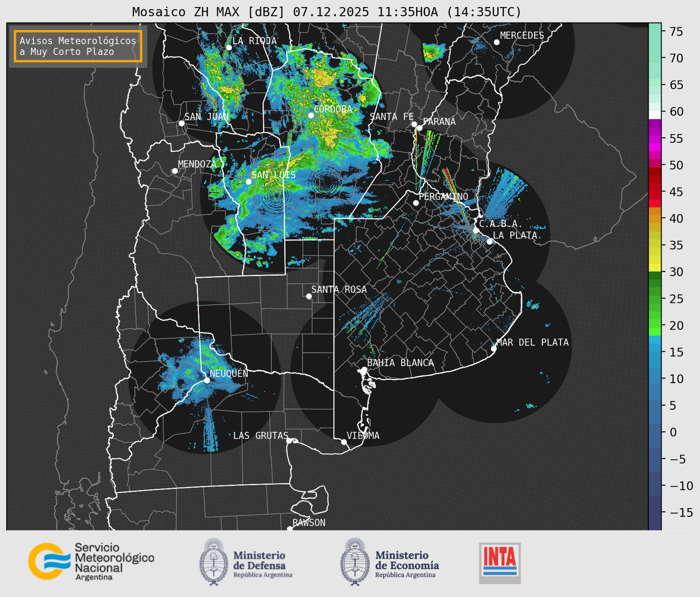Select the Córdoba city marker

point(311,115)
